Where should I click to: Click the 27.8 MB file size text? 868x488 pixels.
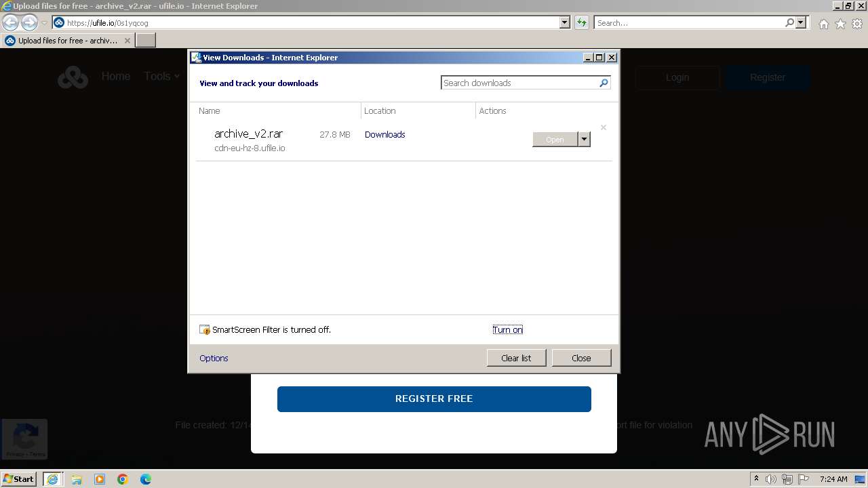(x=335, y=134)
